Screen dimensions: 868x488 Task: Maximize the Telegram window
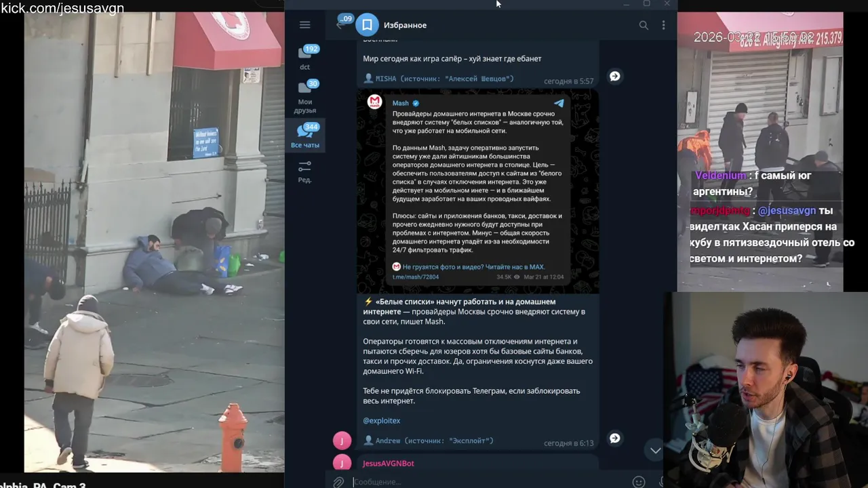(x=646, y=4)
